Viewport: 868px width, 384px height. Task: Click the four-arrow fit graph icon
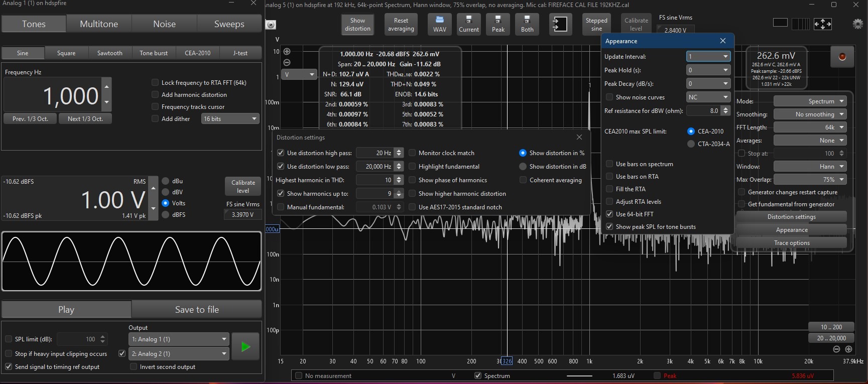pyautogui.click(x=822, y=24)
